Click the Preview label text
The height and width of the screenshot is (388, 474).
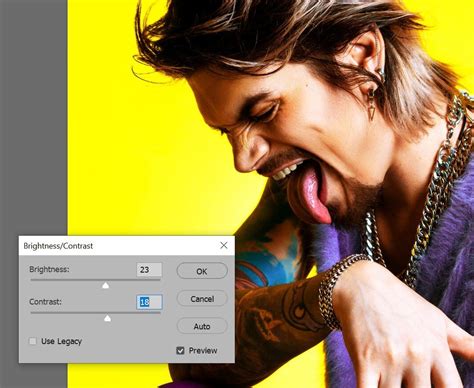click(x=203, y=351)
